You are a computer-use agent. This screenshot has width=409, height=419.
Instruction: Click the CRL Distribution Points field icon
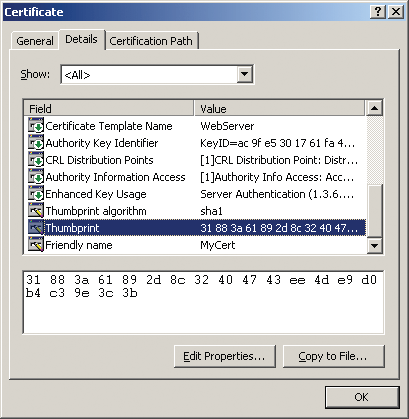36,160
